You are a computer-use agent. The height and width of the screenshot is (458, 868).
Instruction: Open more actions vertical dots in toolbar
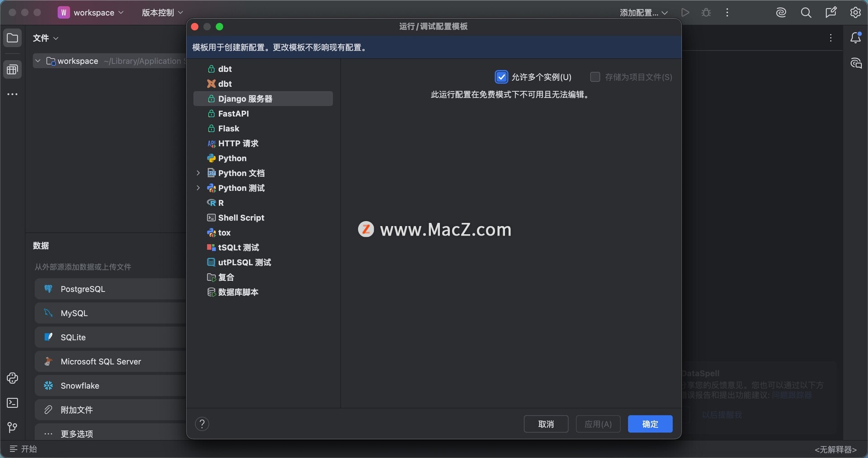727,13
